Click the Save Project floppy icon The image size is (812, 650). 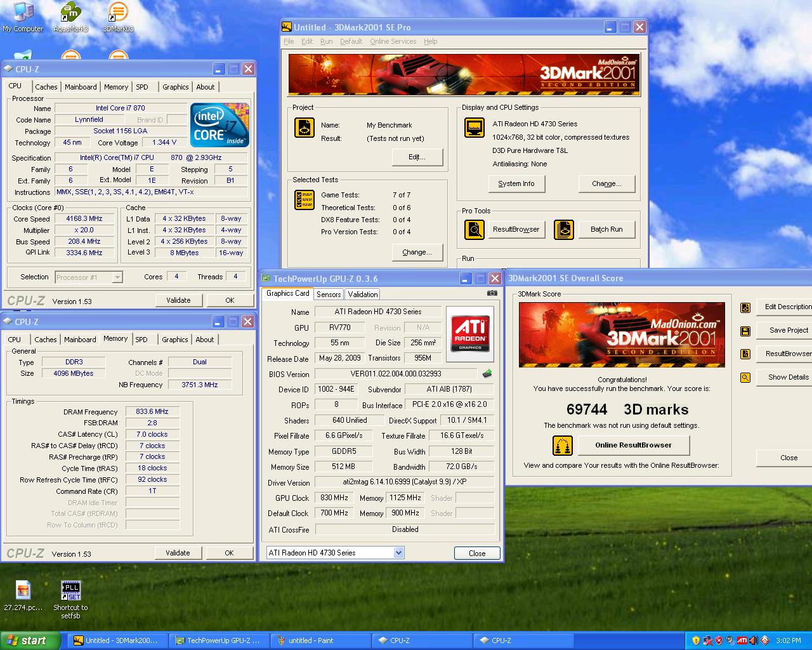(745, 331)
